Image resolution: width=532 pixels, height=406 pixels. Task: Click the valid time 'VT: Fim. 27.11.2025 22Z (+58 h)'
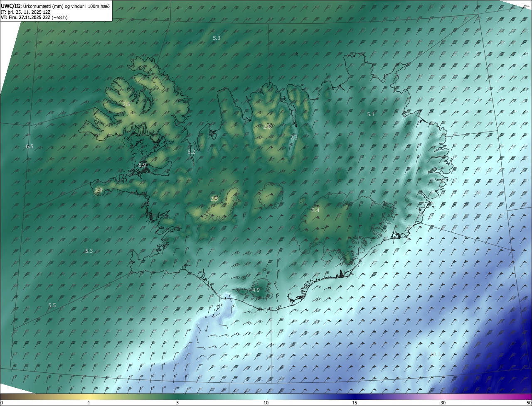[x=34, y=17]
